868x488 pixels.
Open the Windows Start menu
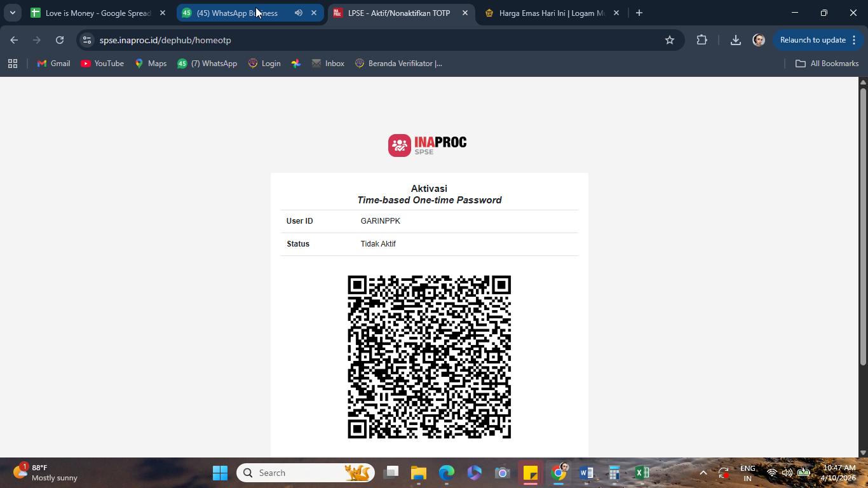220,473
